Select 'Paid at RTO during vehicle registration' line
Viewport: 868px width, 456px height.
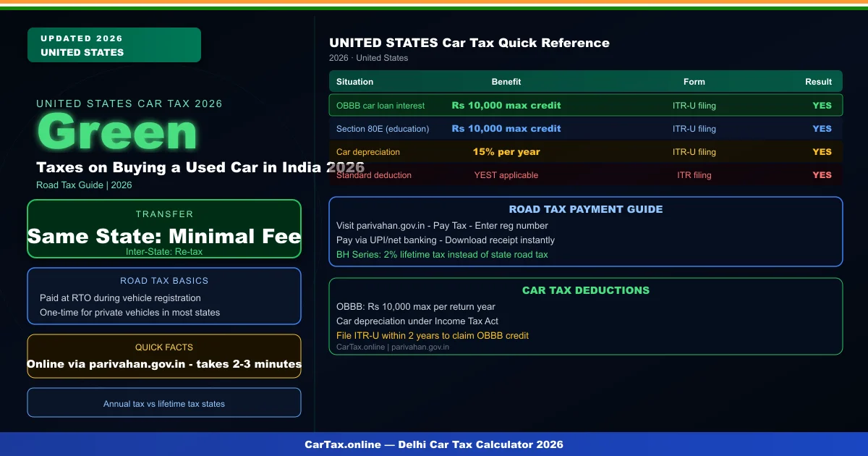120,298
